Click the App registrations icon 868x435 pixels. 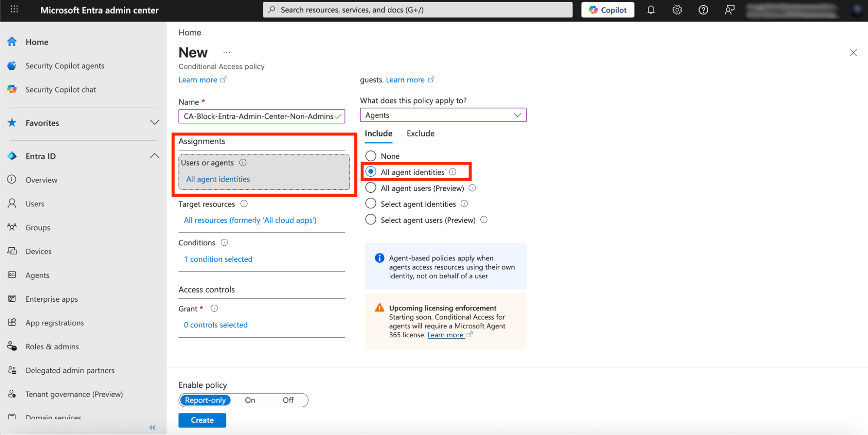click(x=12, y=323)
